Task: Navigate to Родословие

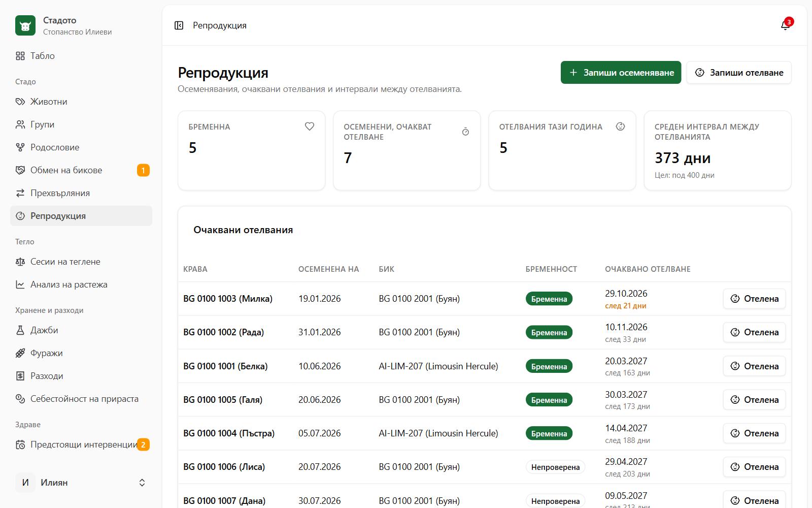Action: point(81,147)
